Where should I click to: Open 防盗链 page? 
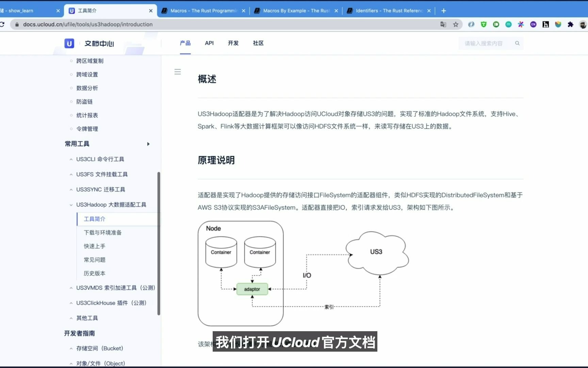click(84, 102)
